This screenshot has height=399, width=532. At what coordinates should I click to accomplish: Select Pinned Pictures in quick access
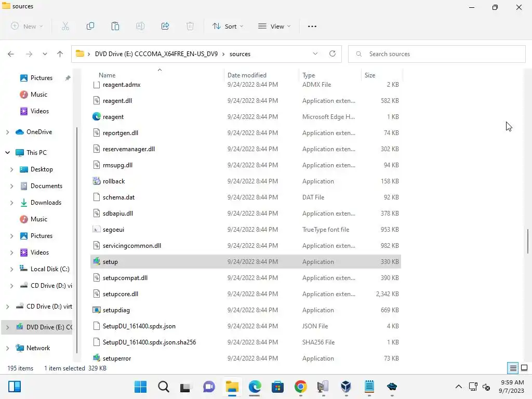coord(42,78)
